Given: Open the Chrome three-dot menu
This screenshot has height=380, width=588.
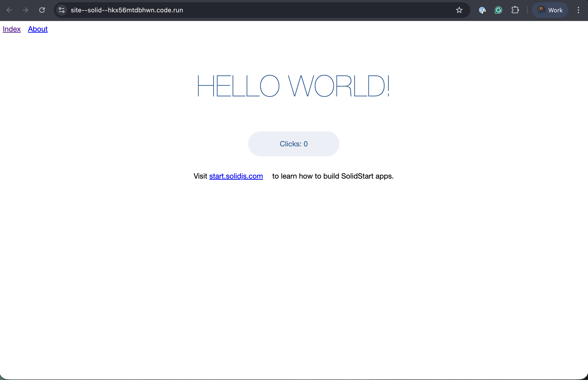Looking at the screenshot, I should pyautogui.click(x=578, y=10).
